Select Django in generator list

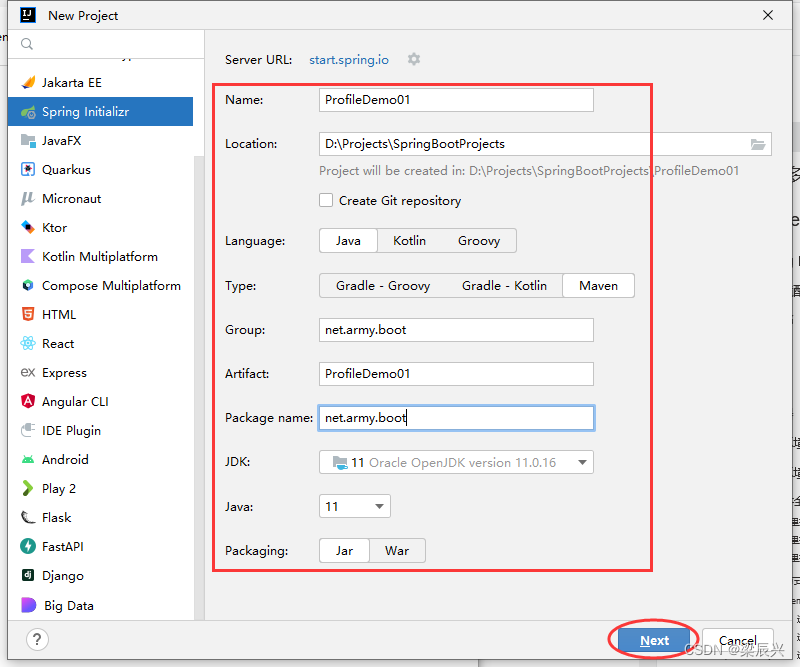(101, 575)
